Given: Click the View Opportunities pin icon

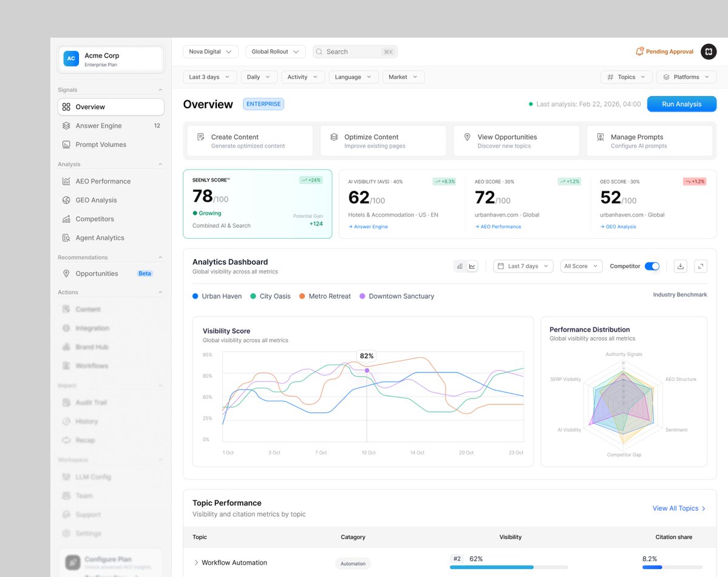Looking at the screenshot, I should tap(467, 137).
